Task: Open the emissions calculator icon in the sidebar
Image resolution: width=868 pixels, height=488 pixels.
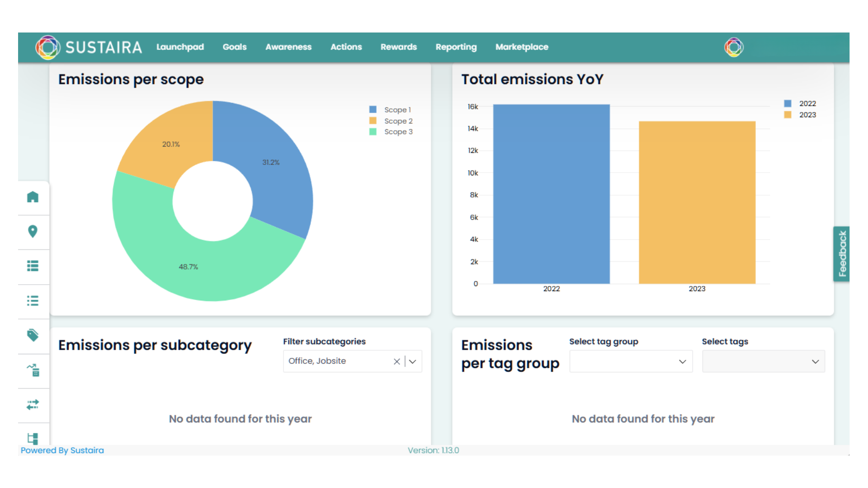Action: 33,371
